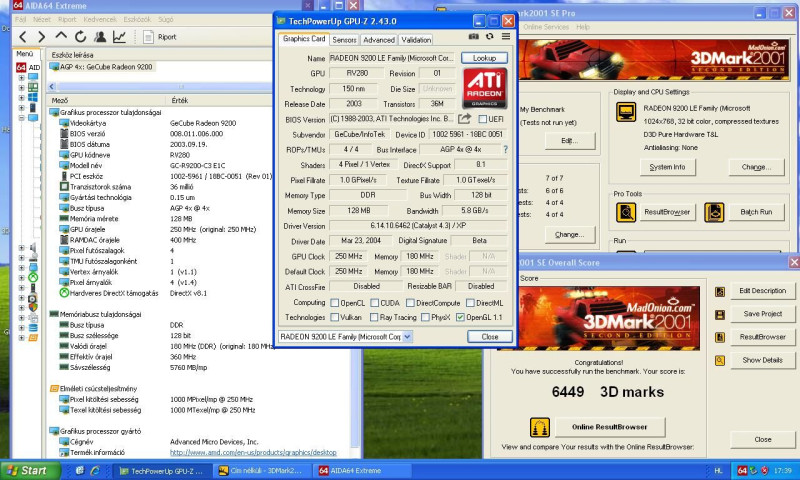Click the Online ResultBrowser button
The width and height of the screenshot is (800, 480).
[610, 427]
